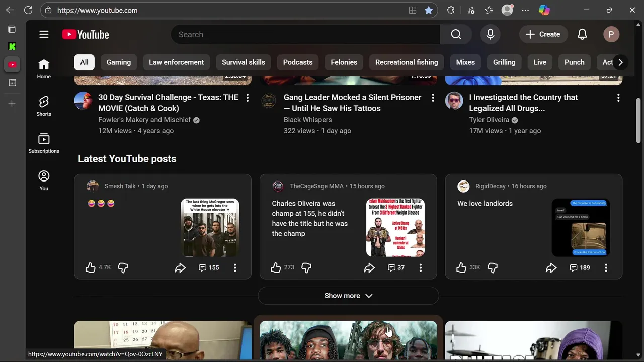Select the Gaming filter chip
The height and width of the screenshot is (362, 644).
(x=119, y=62)
